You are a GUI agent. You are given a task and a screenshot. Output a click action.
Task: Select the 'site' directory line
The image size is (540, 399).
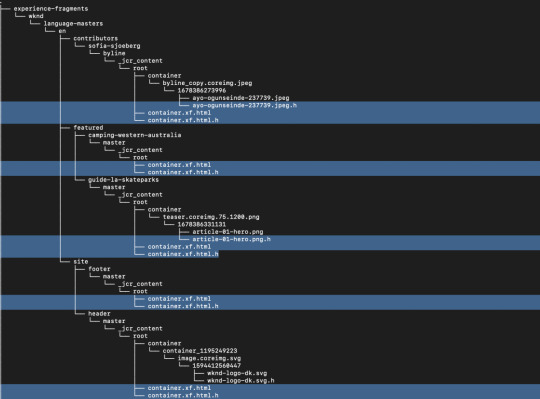81,262
